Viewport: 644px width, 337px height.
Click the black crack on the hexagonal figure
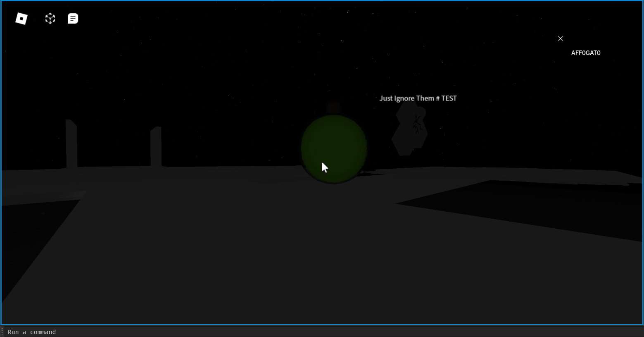[x=417, y=123]
